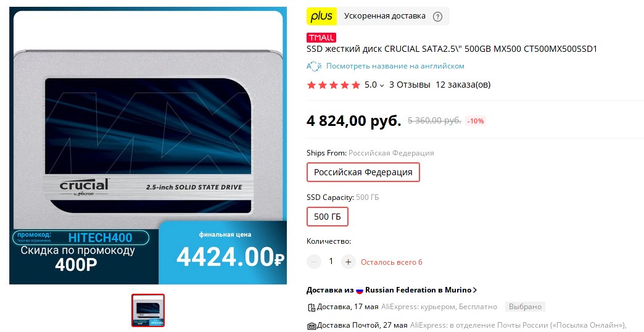644x332 pixels.
Task: Click the help question mark icon
Action: click(438, 17)
